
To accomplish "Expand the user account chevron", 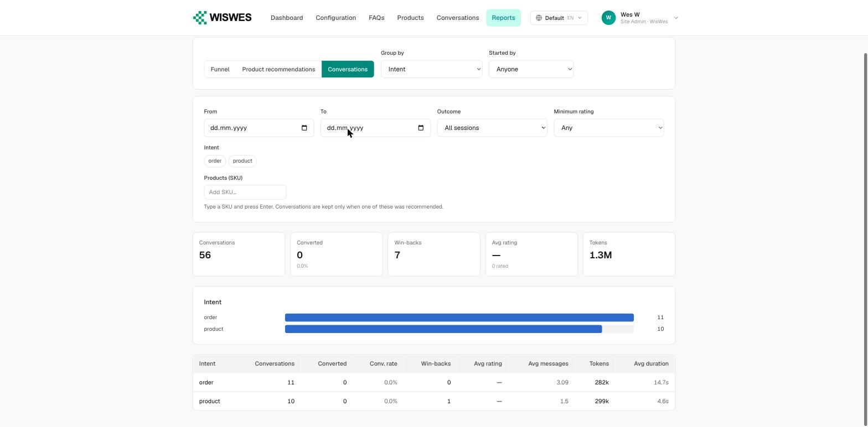I will (676, 18).
